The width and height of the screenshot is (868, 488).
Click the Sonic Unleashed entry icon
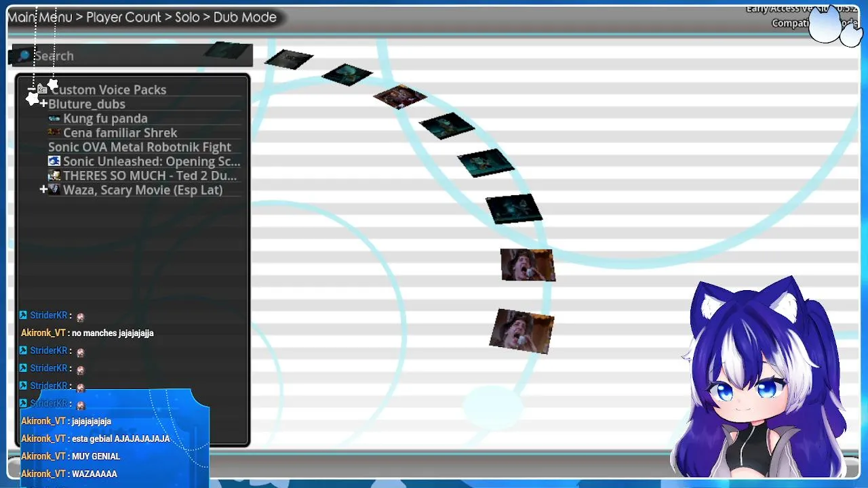[x=54, y=161]
